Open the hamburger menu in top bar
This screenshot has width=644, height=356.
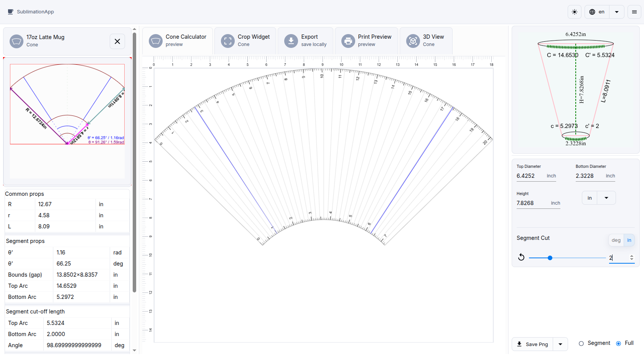(x=634, y=12)
